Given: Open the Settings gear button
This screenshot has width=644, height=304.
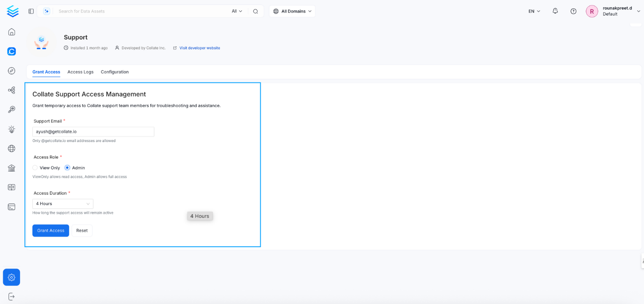Looking at the screenshot, I should tap(11, 277).
